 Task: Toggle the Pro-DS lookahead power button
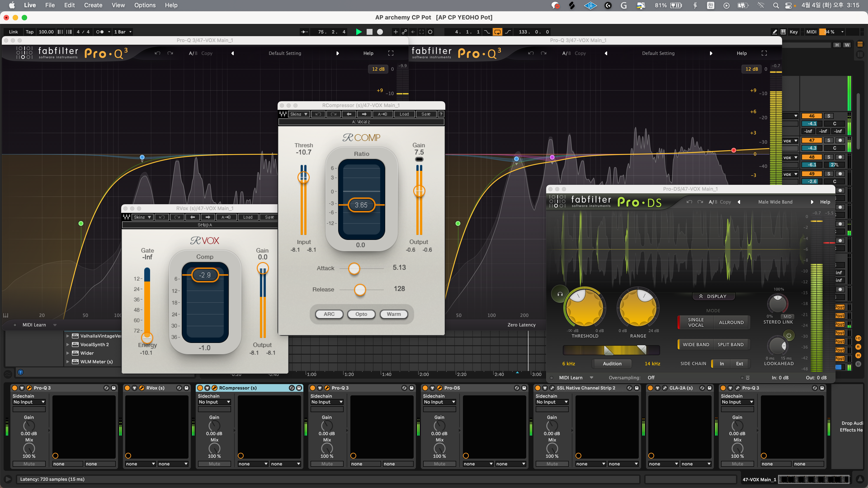[788, 335]
